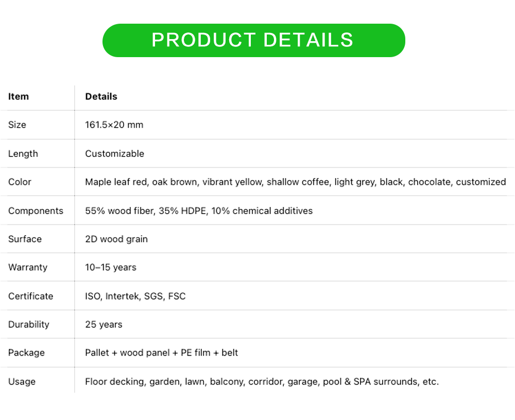
Task: Select the Surface row label
Action: pyautogui.click(x=25, y=239)
